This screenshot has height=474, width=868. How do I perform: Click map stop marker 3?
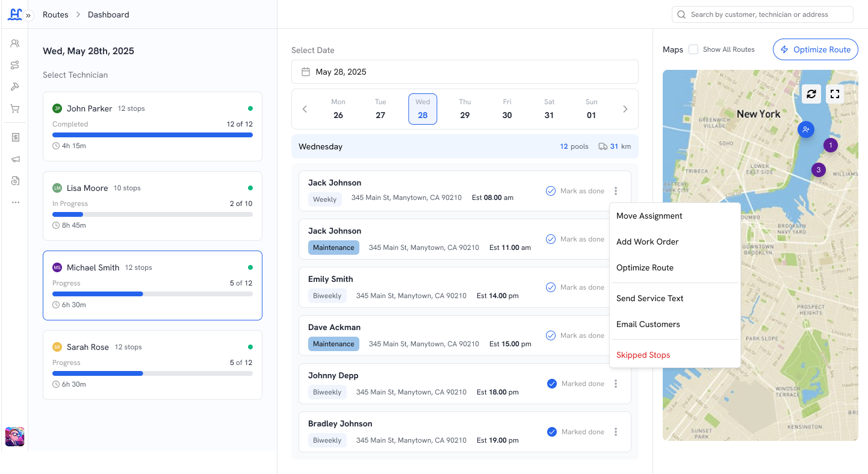click(x=818, y=170)
